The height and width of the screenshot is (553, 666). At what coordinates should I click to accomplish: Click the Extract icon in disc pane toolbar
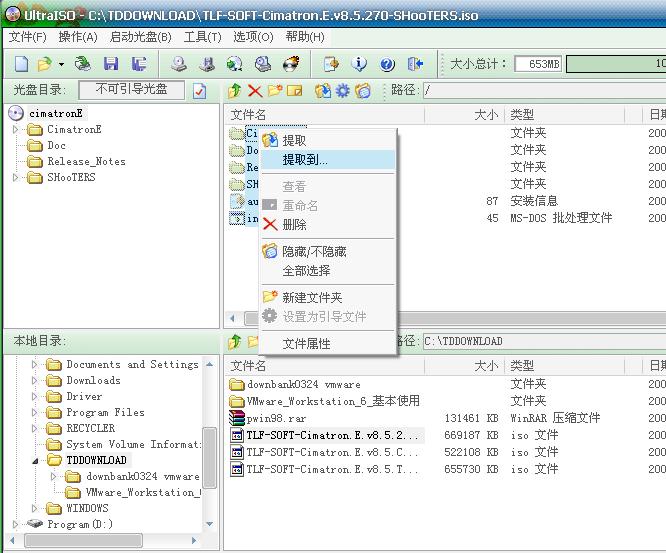(x=323, y=90)
